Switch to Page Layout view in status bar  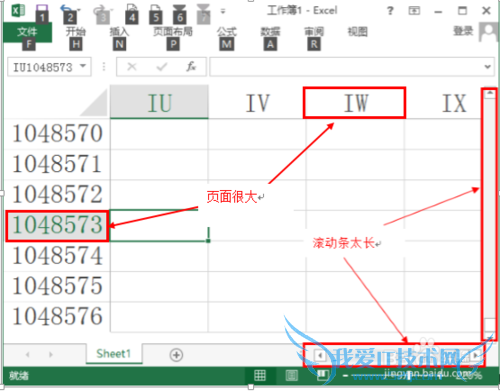point(292,376)
